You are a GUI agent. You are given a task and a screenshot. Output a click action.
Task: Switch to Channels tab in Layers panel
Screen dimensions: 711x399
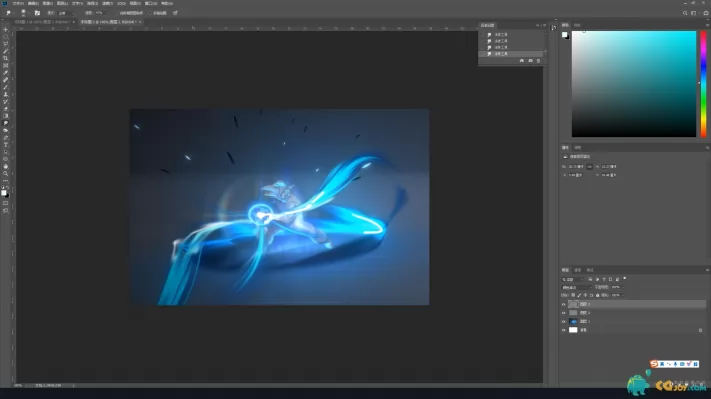578,270
